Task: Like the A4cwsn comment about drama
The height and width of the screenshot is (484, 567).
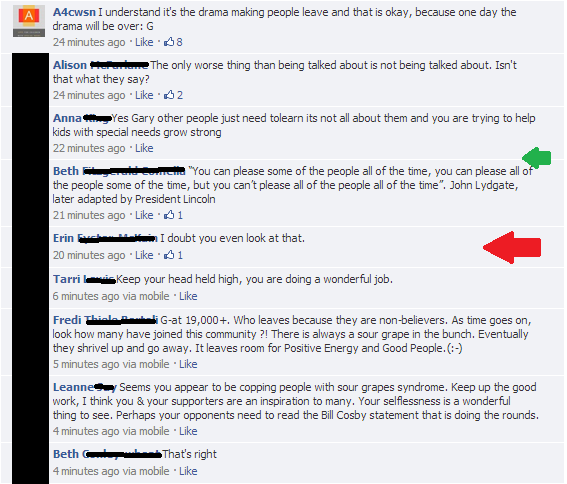Action: [x=144, y=42]
